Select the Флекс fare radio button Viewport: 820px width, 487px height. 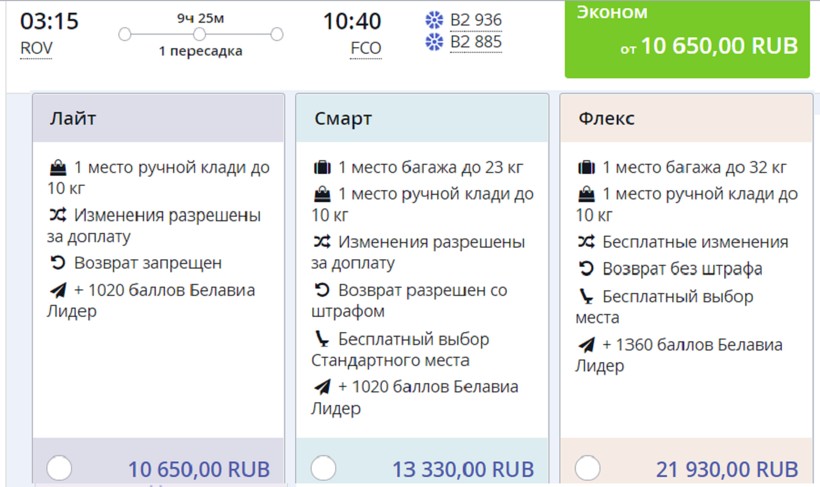coord(588,468)
